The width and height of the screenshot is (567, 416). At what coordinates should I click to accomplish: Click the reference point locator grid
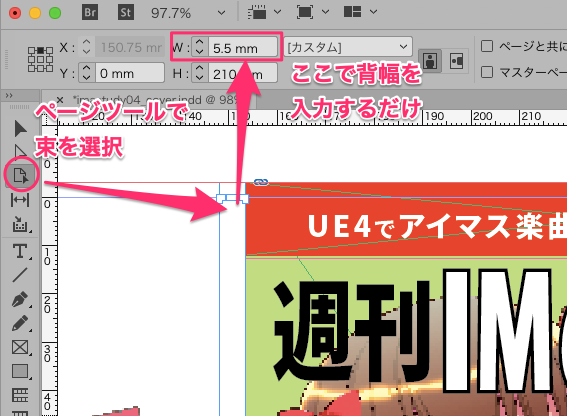coord(40,59)
